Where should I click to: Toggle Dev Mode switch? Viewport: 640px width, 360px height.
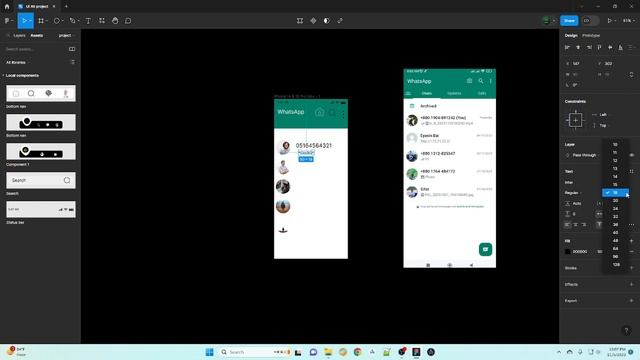pyautogui.click(x=590, y=20)
